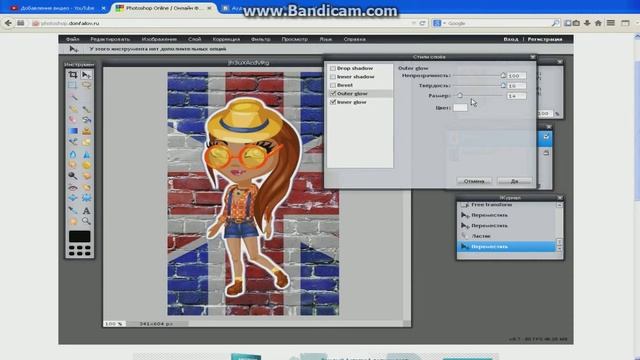
Task: Select the Spot Heal tool
Action: (x=86, y=187)
